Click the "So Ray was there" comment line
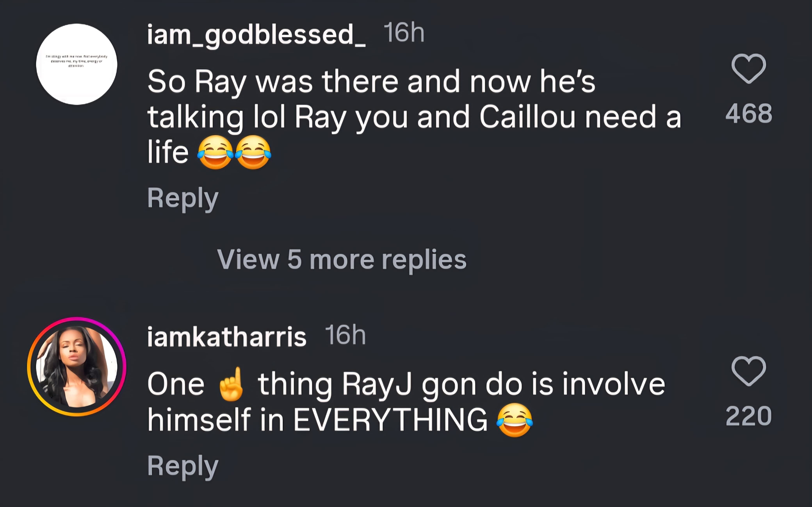The width and height of the screenshot is (812, 507). [x=371, y=81]
